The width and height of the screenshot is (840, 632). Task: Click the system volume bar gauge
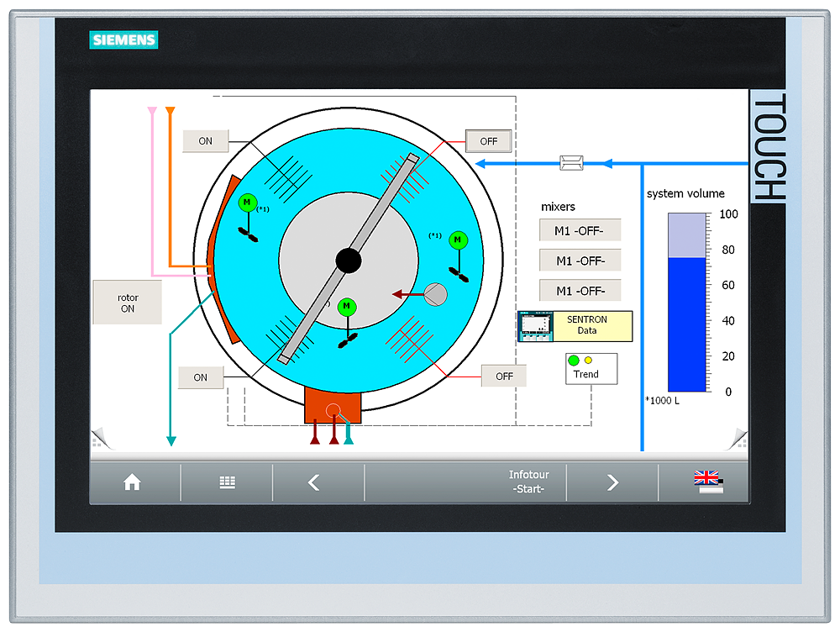pos(686,303)
